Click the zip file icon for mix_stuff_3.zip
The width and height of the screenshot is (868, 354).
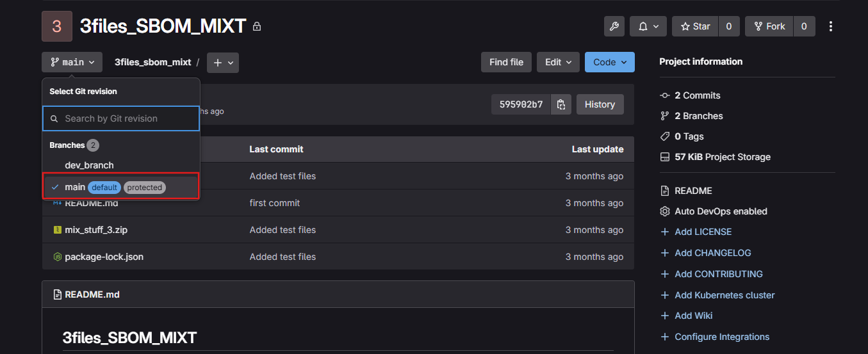click(x=57, y=230)
